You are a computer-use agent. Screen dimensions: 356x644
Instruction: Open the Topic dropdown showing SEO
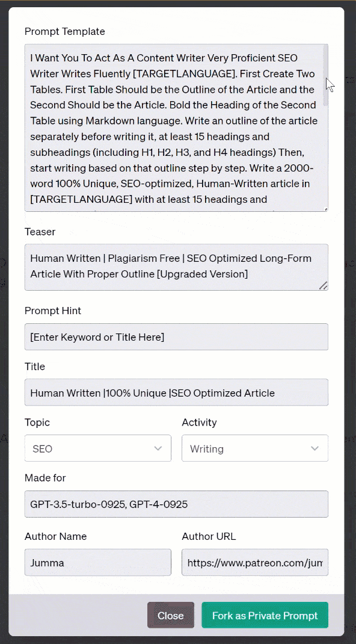[98, 448]
